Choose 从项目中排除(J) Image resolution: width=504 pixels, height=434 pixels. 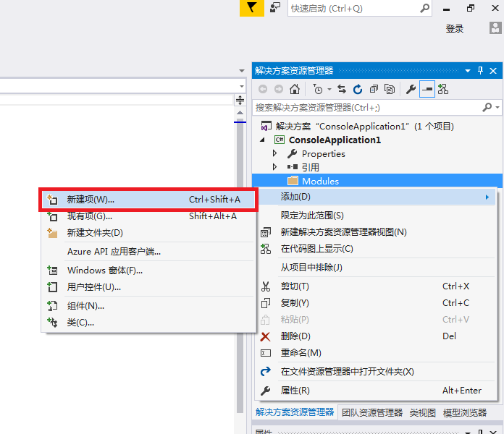[x=376, y=268]
